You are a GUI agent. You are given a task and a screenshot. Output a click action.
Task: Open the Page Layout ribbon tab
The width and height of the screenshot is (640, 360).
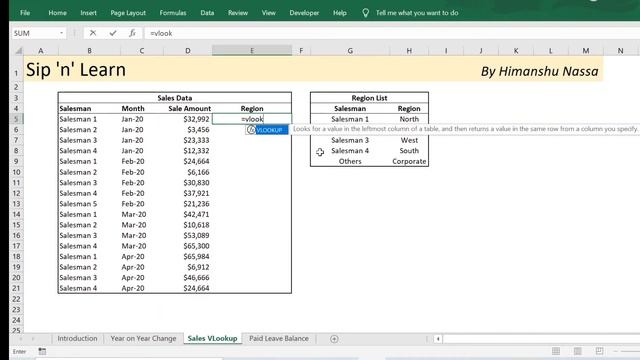pyautogui.click(x=128, y=13)
